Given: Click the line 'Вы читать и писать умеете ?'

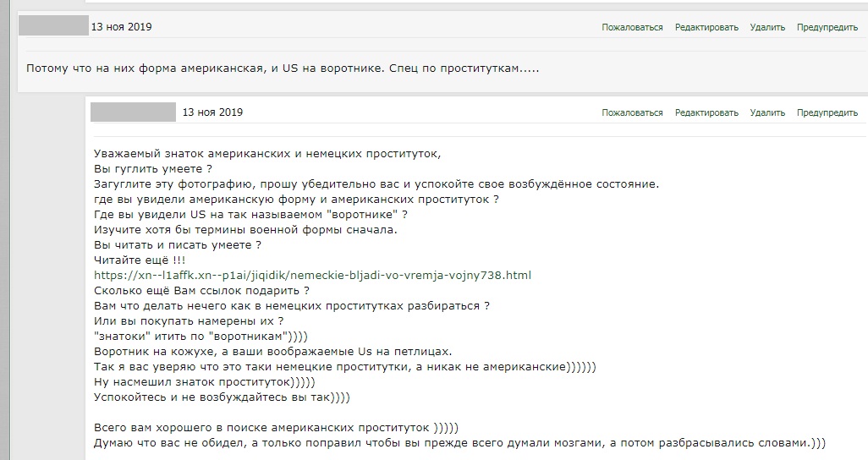Looking at the screenshot, I should (x=178, y=244).
